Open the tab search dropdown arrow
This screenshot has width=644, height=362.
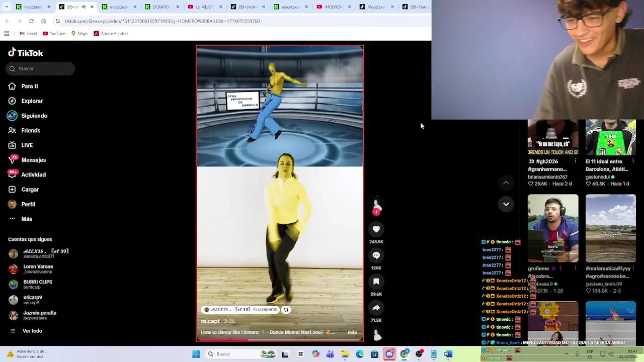(x=7, y=7)
